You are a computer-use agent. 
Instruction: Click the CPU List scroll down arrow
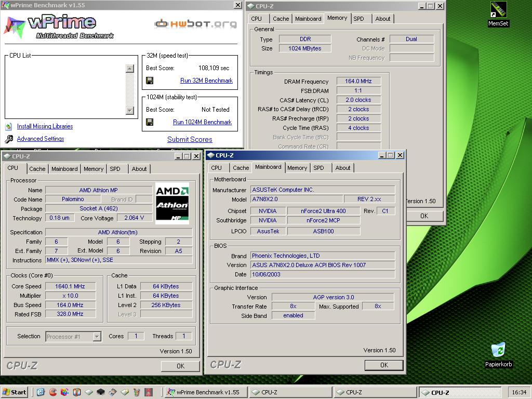point(129,110)
